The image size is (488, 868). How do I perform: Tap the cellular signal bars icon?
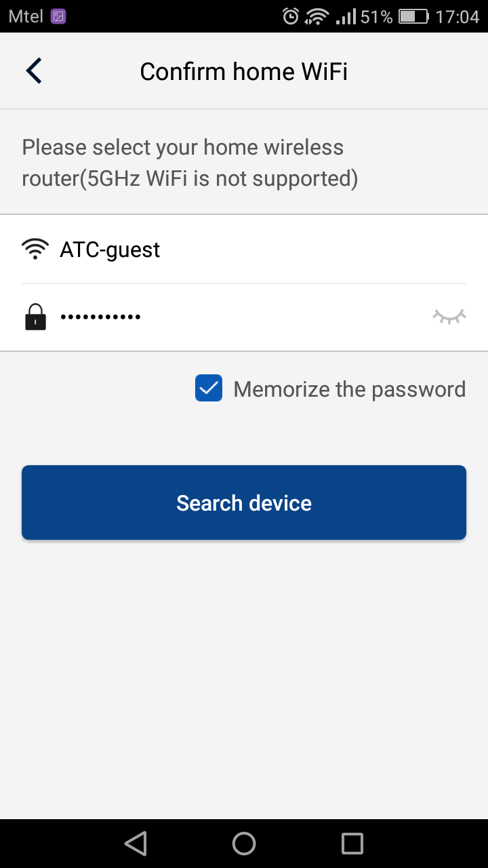[x=346, y=16]
